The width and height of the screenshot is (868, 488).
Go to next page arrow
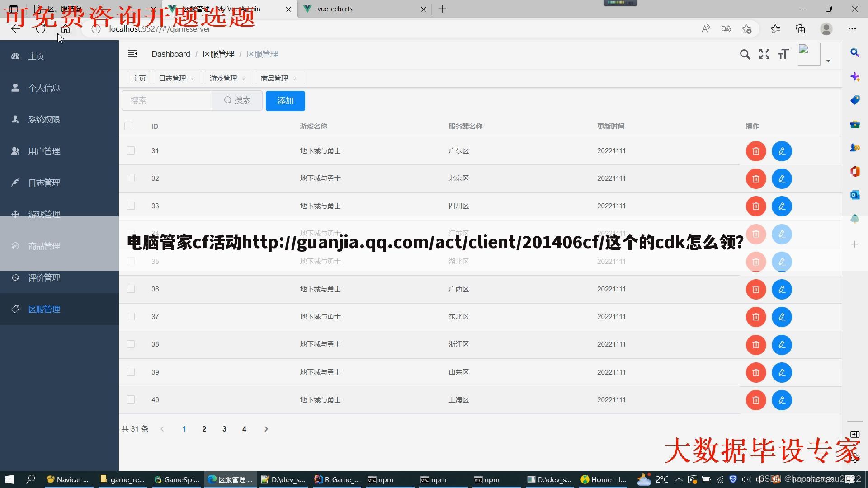[x=266, y=429]
